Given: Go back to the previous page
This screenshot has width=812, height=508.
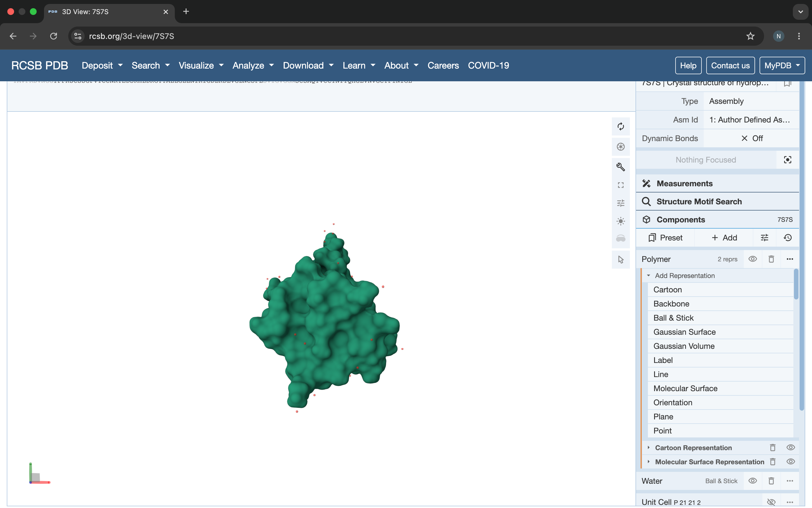Looking at the screenshot, I should click(x=13, y=36).
